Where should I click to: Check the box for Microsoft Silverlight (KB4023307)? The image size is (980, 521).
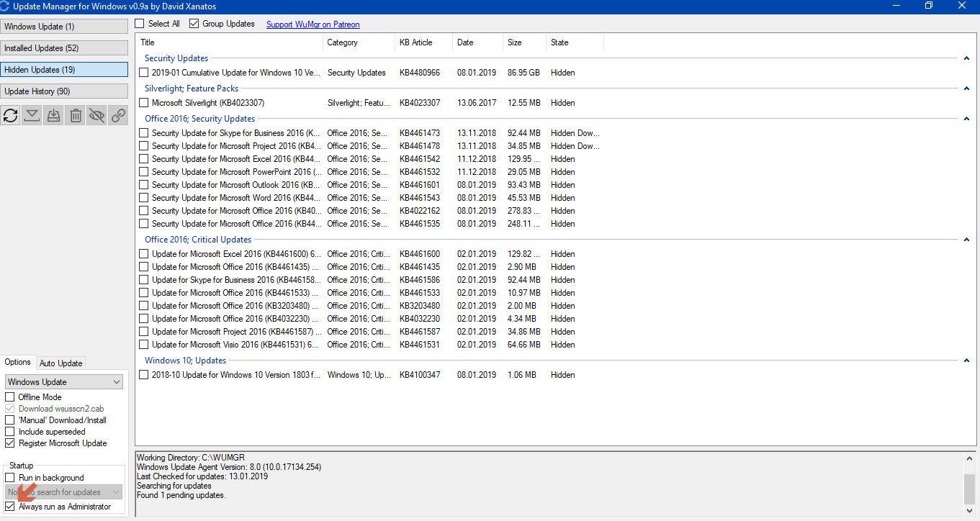point(144,103)
